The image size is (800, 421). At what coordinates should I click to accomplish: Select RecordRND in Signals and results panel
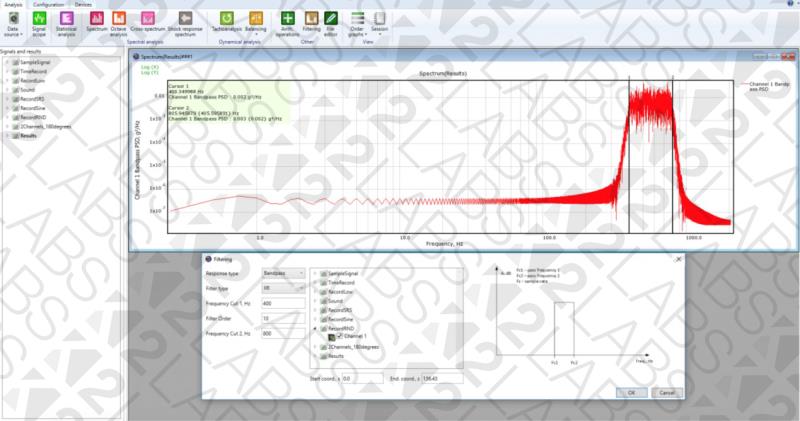pyautogui.click(x=33, y=117)
